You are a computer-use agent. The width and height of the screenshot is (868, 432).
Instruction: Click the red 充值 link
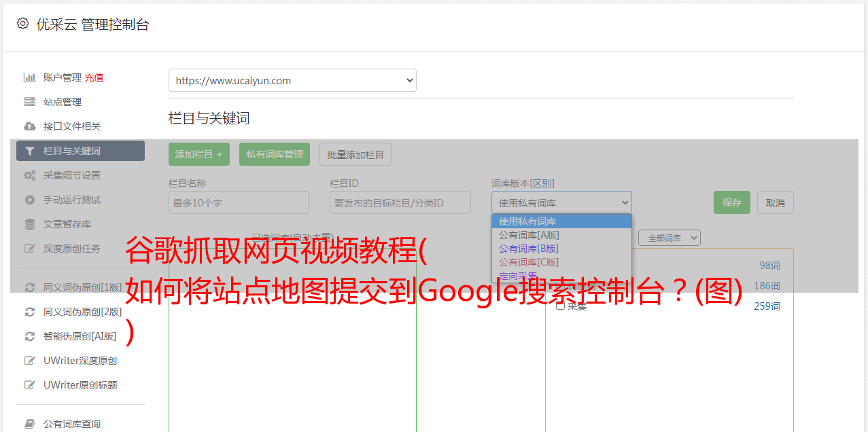(94, 77)
